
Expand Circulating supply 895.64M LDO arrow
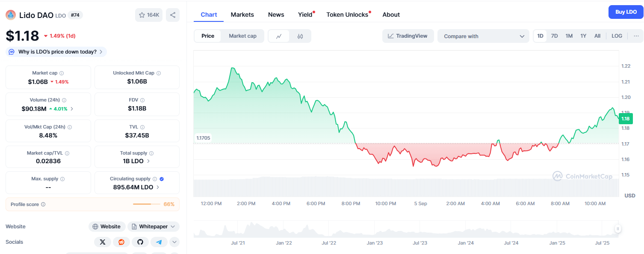158,187
